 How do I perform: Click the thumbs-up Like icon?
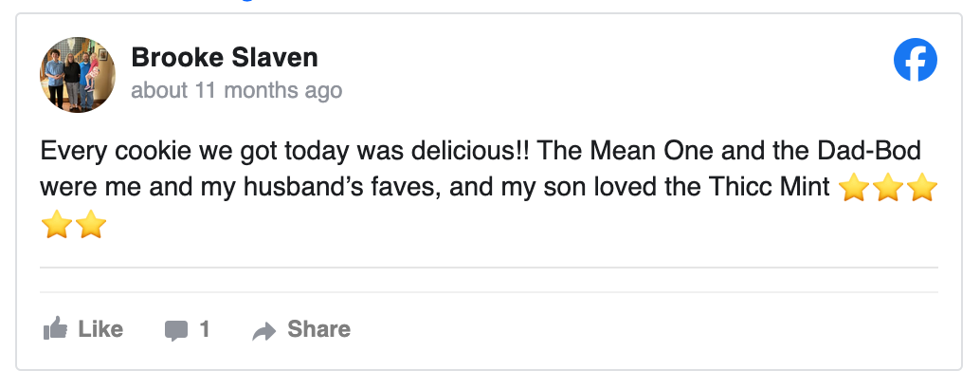coord(55,329)
